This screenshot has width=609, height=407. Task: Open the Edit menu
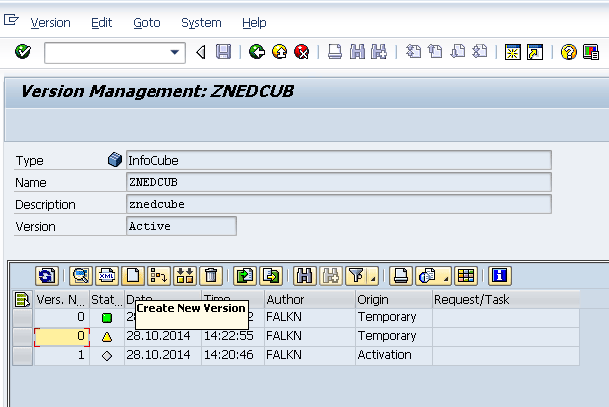click(x=101, y=23)
